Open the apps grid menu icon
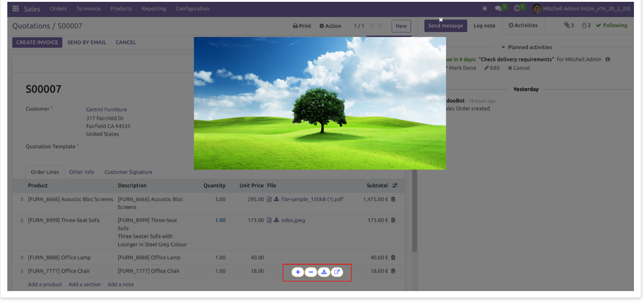Viewport: 644px width, 302px height. pos(16,9)
